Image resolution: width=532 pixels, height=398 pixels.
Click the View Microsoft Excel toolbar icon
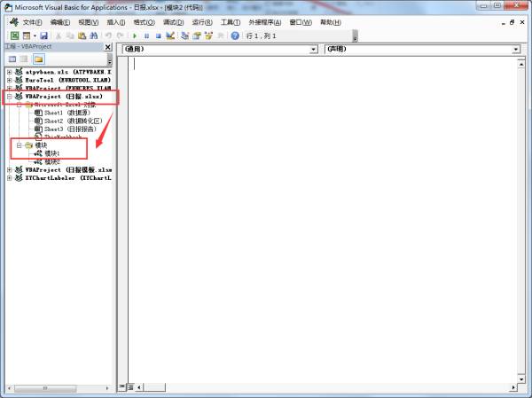click(x=14, y=35)
